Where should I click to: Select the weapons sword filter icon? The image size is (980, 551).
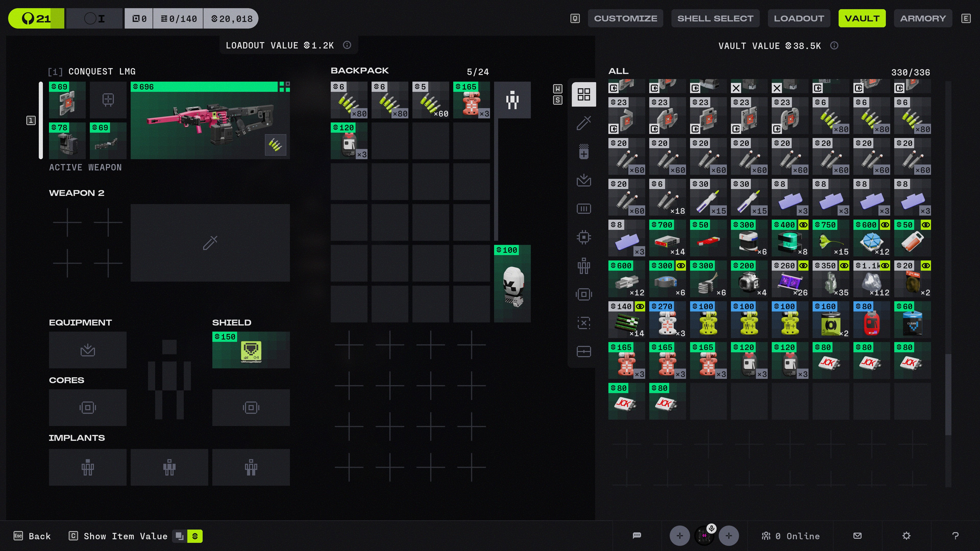pos(584,123)
